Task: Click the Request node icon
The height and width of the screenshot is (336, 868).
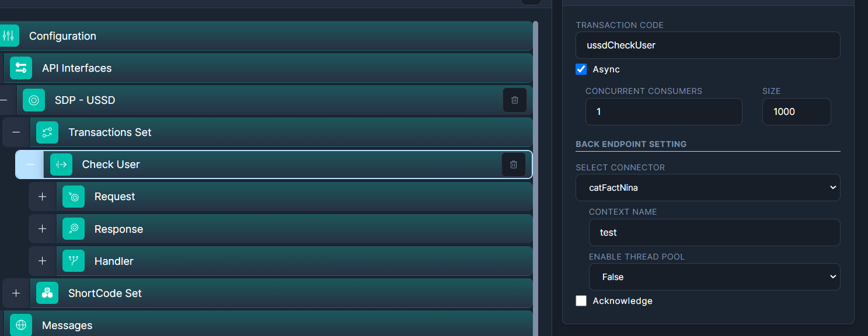Action: (x=74, y=197)
